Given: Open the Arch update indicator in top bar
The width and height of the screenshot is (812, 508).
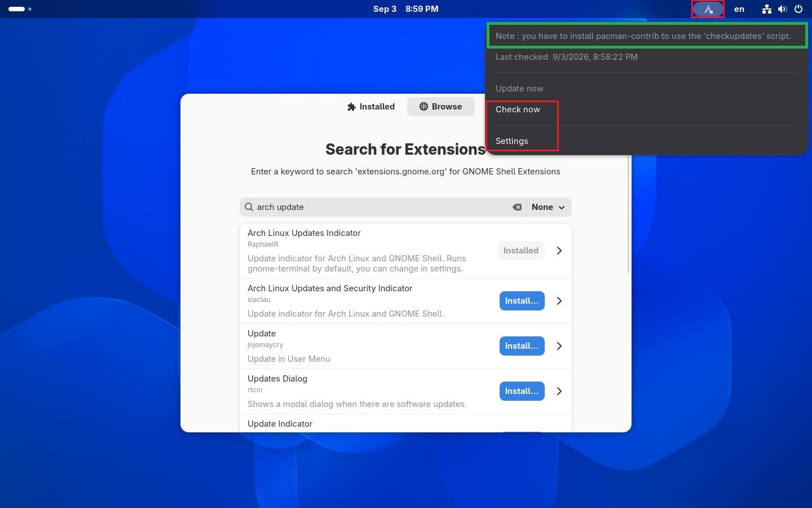Looking at the screenshot, I should coord(708,9).
